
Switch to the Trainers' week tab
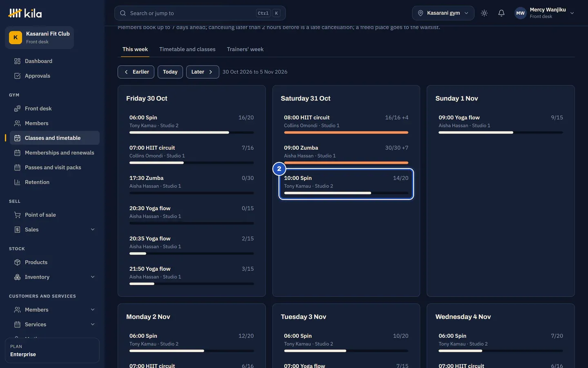[x=245, y=49]
